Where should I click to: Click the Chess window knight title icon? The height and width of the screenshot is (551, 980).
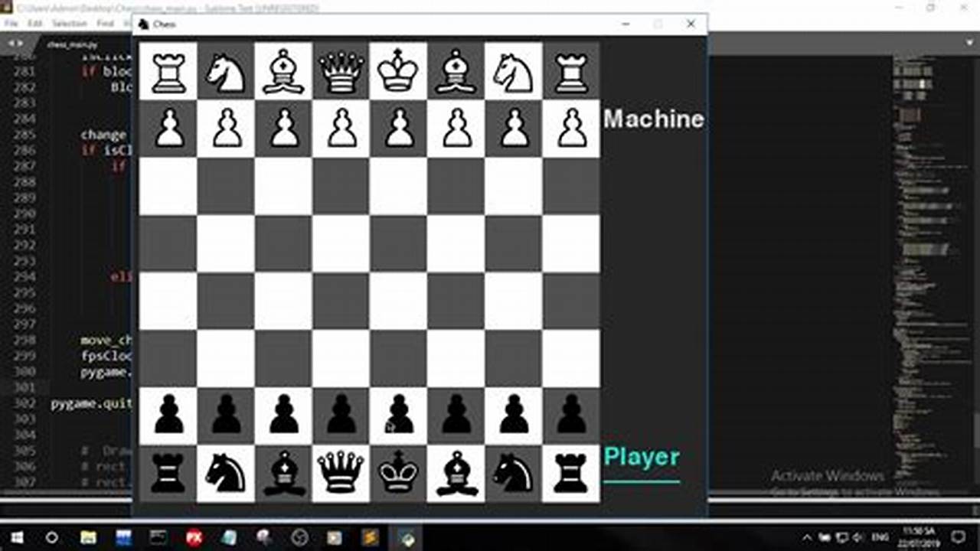[142, 24]
